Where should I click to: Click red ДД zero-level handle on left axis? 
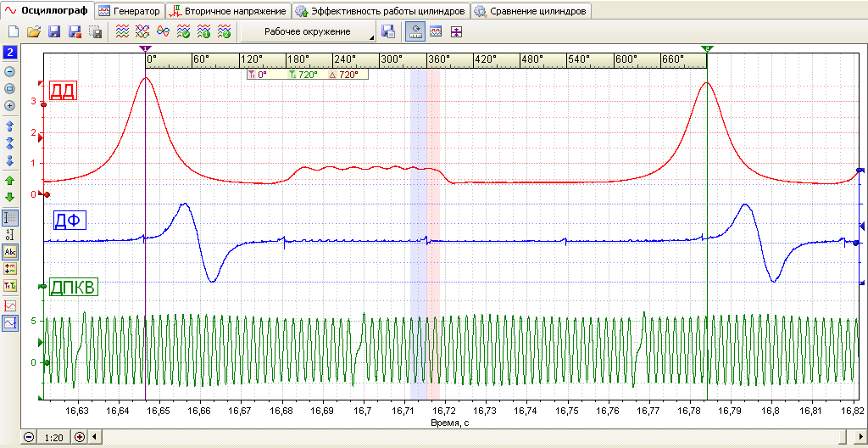(47, 194)
